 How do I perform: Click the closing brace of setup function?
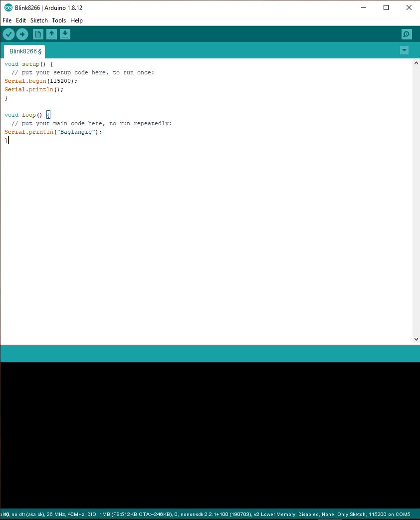[x=6, y=98]
